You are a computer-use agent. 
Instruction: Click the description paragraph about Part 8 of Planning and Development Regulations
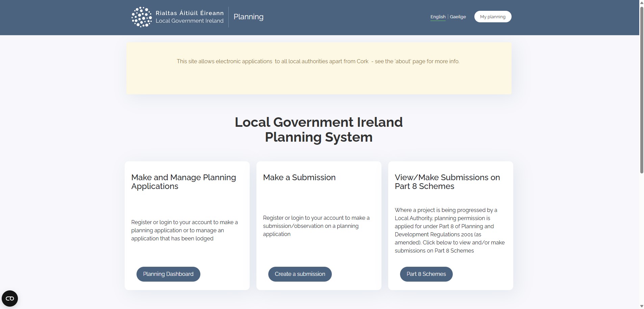click(x=450, y=230)
